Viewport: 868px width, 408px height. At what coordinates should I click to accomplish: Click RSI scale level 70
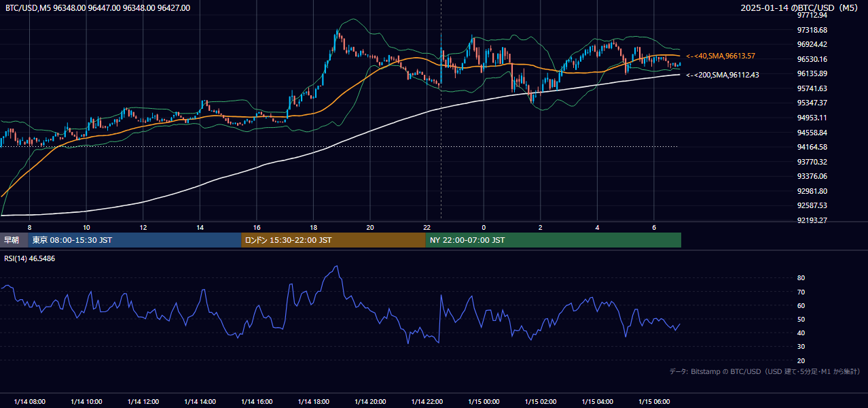801,292
